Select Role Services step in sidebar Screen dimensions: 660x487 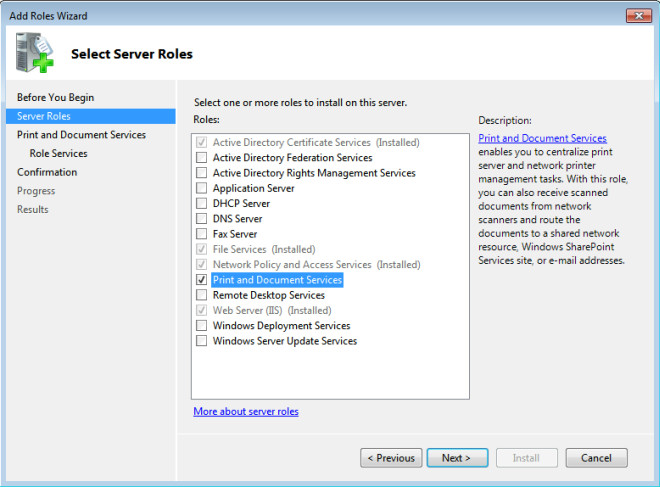point(59,153)
